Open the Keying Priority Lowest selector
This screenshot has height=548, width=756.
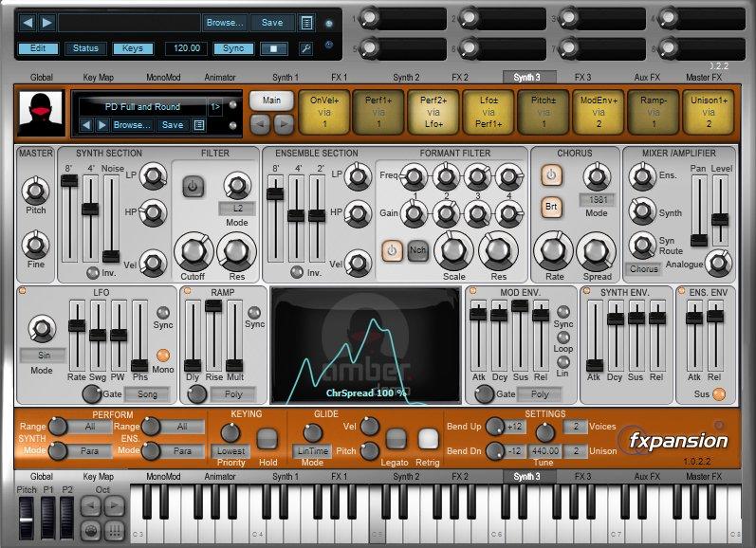[230, 451]
